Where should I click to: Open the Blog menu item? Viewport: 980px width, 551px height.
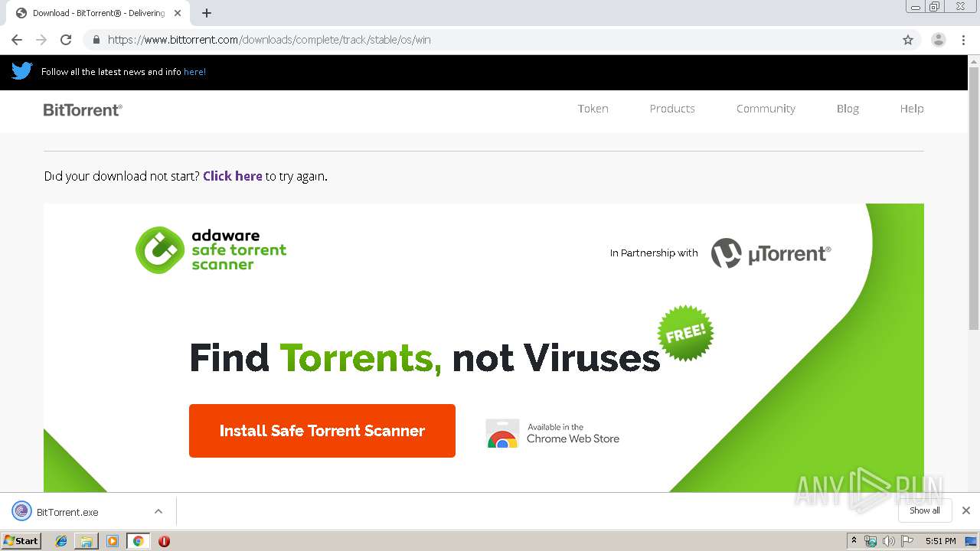[848, 109]
